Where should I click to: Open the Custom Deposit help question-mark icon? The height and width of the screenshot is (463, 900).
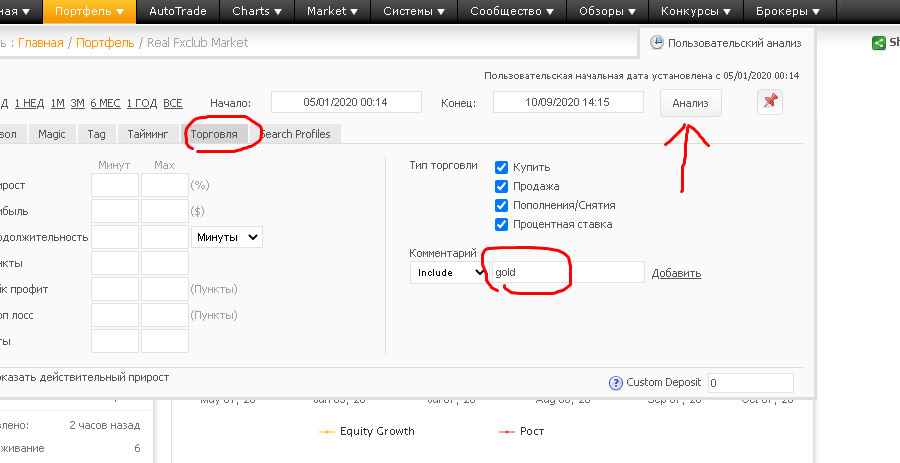615,383
